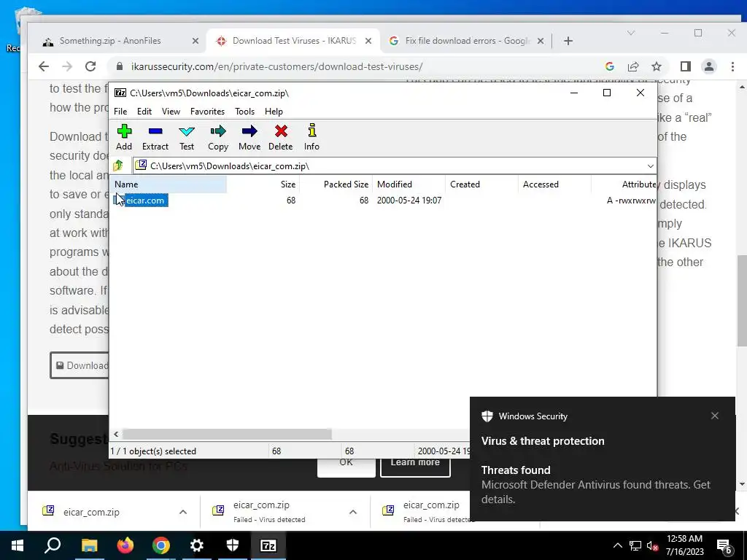Switch to the Download Test Viruses tab

(295, 41)
